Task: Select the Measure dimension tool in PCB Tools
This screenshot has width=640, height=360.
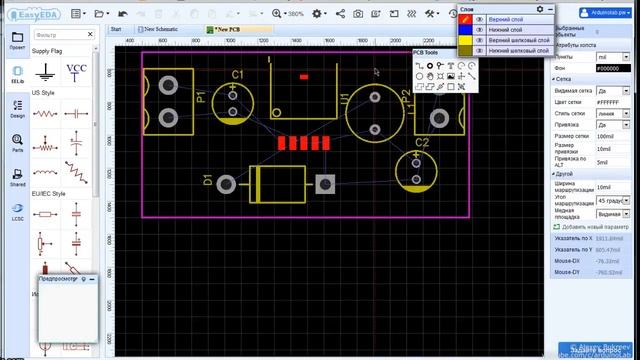Action: [440, 87]
